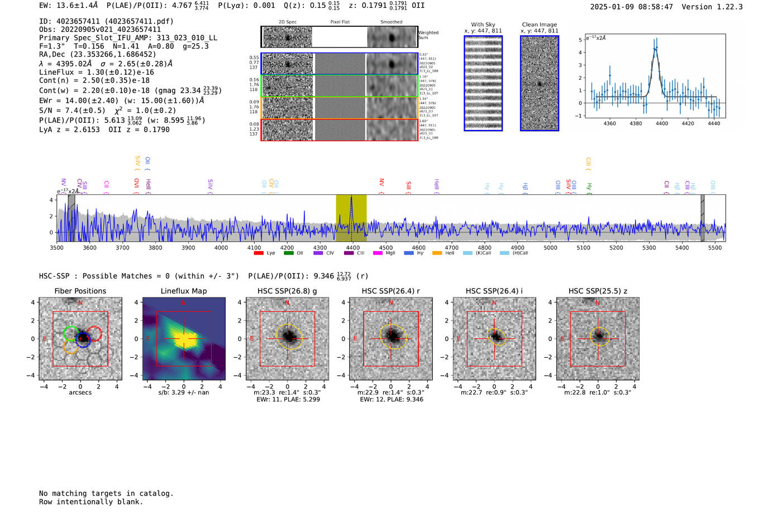Click the EW: 13.6±1.4Å header value
Viewport: 782px width, 532px height.
(x=69, y=5)
